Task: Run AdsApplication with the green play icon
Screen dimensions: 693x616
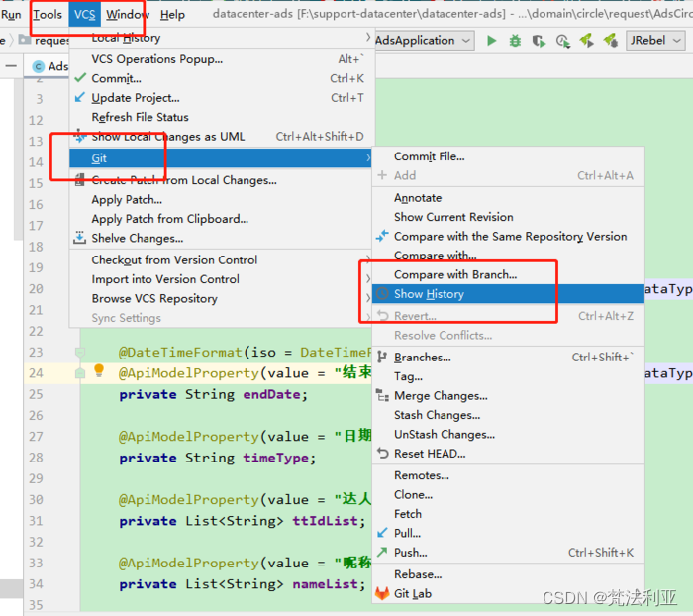Action: (491, 41)
